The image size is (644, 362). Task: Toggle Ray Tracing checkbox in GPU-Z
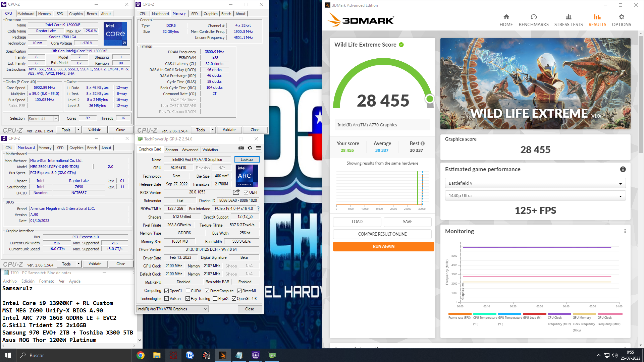187,299
